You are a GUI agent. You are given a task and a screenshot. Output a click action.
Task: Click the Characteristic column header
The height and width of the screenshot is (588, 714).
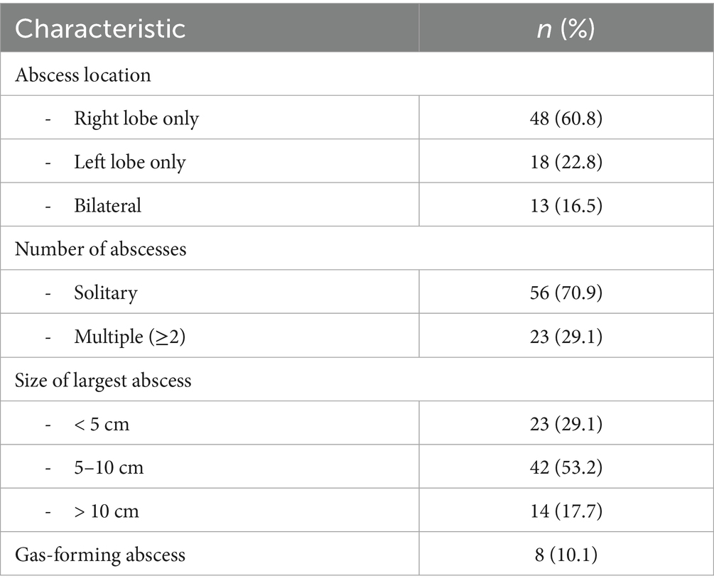(100, 29)
